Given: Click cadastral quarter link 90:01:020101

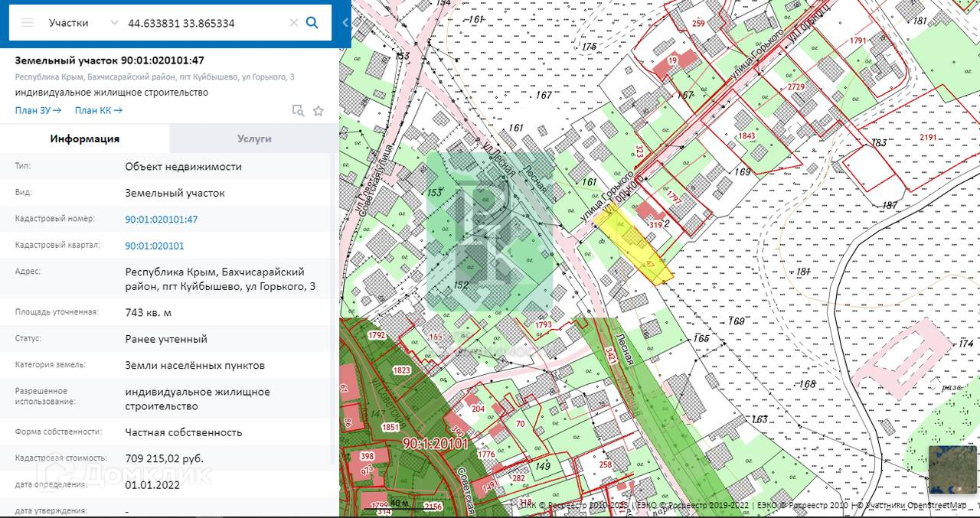Looking at the screenshot, I should pos(155,246).
